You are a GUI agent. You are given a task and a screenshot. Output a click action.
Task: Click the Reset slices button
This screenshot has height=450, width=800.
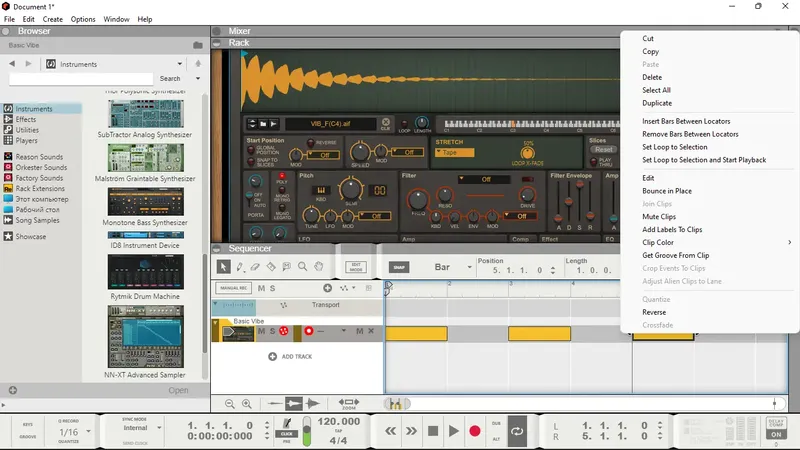click(604, 149)
